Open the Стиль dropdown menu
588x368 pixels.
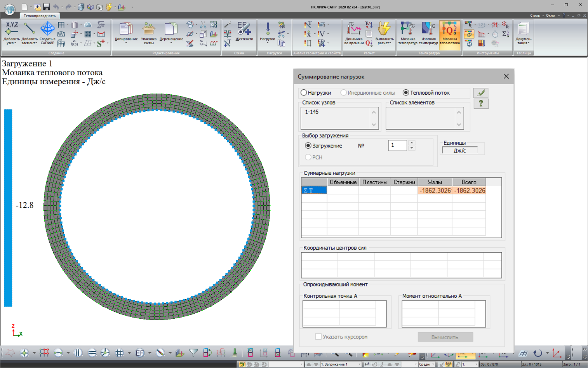pos(537,16)
